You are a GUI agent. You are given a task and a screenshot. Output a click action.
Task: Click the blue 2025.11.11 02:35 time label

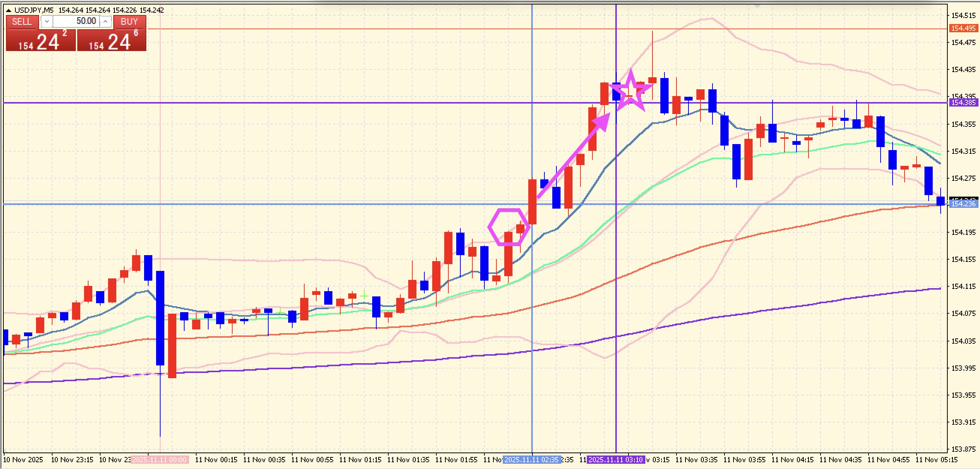click(532, 460)
